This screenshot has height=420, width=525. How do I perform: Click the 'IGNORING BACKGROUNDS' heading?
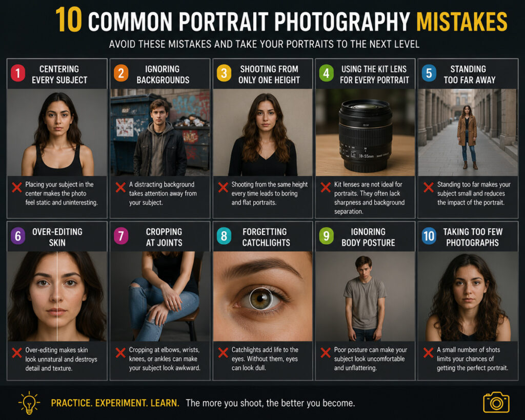[x=163, y=74]
